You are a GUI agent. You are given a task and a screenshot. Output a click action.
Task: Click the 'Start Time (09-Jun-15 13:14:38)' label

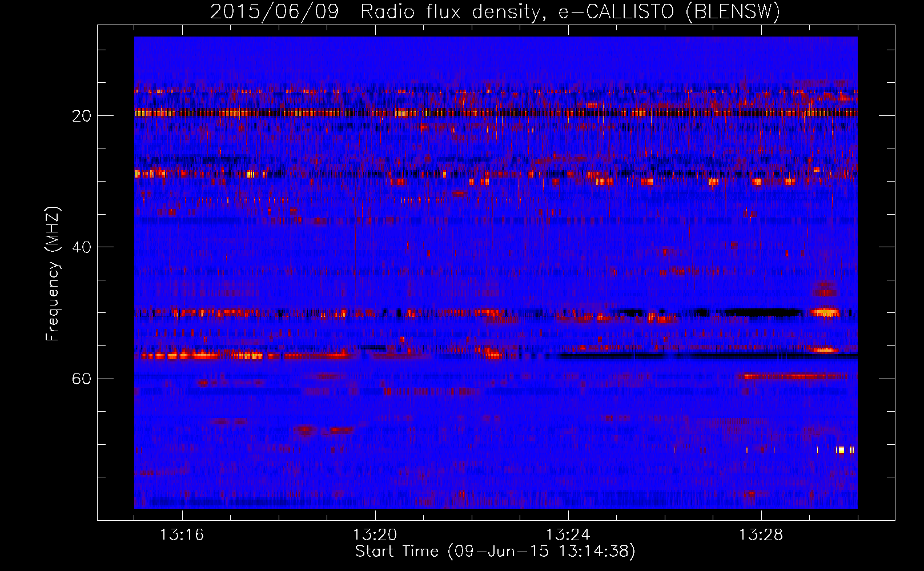click(x=495, y=552)
